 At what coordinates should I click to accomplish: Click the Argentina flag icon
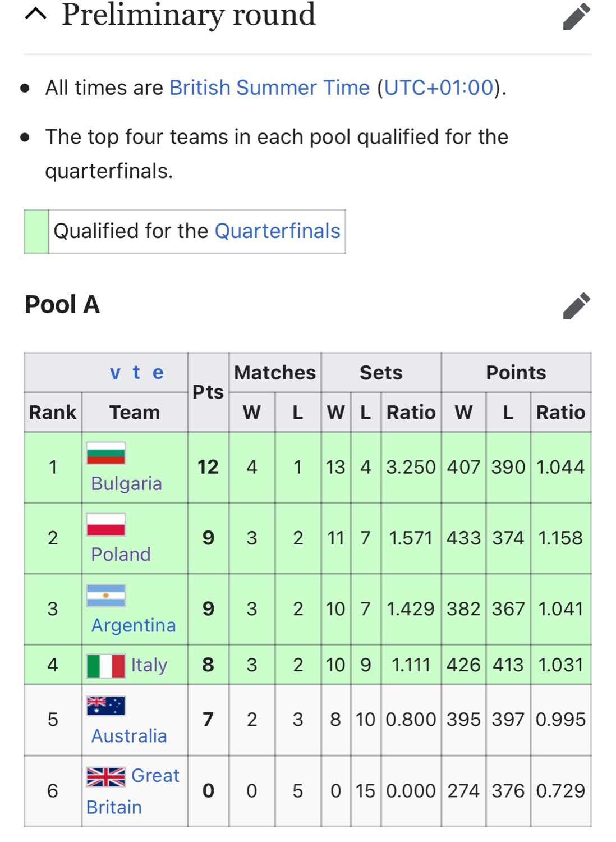[x=106, y=596]
